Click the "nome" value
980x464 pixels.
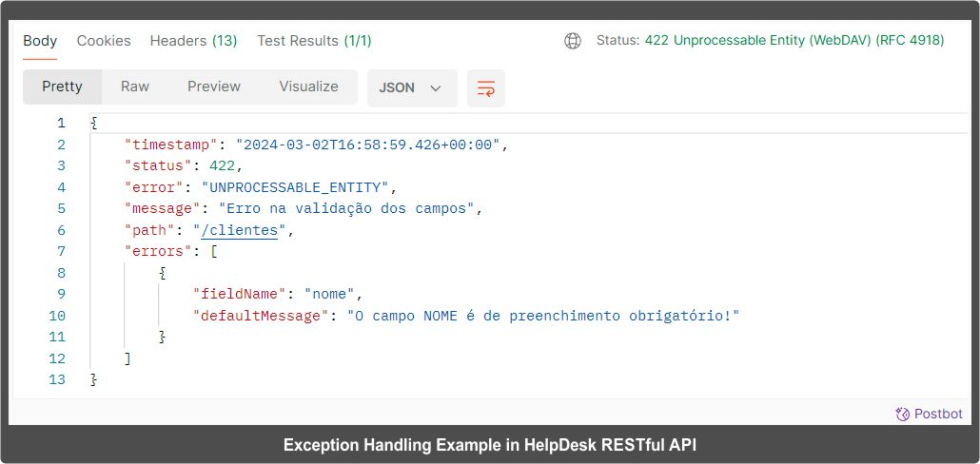coord(329,294)
